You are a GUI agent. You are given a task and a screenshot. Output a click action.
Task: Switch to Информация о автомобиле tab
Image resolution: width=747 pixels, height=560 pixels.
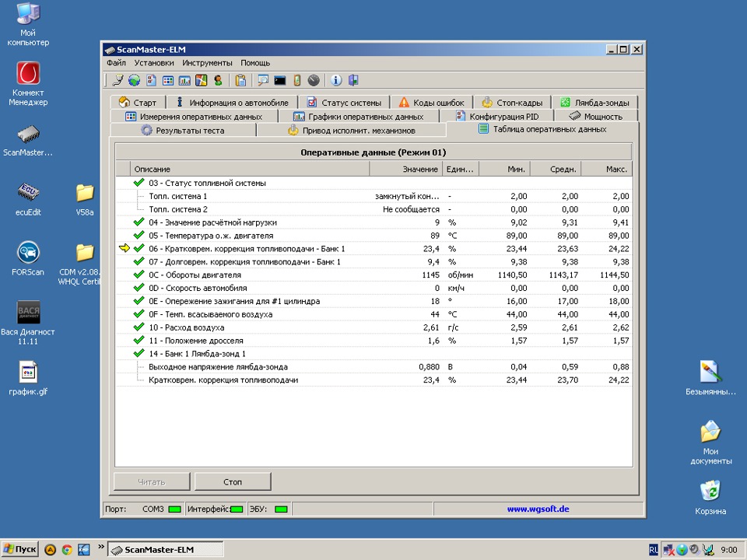click(x=232, y=103)
